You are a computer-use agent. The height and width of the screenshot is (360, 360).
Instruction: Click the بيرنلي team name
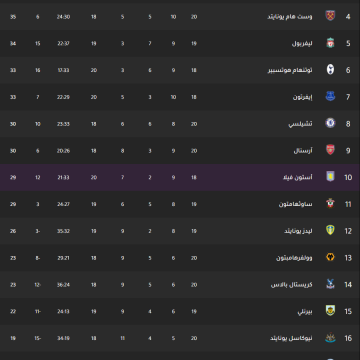pos(305,312)
